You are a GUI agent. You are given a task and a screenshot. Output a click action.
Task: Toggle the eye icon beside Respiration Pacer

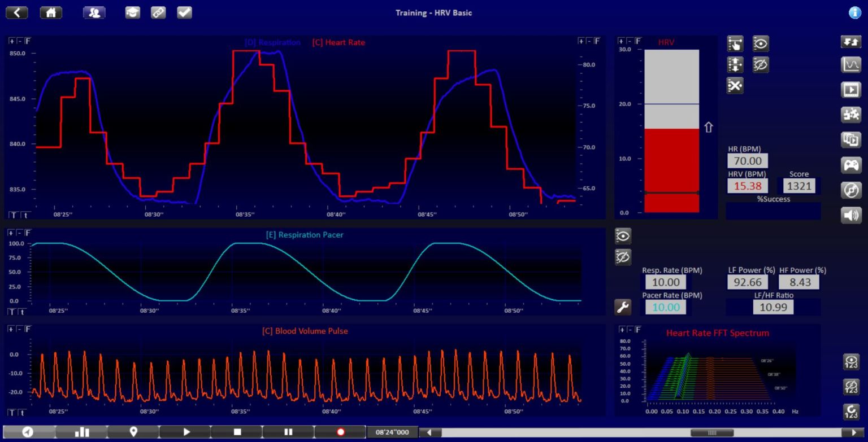(x=623, y=236)
